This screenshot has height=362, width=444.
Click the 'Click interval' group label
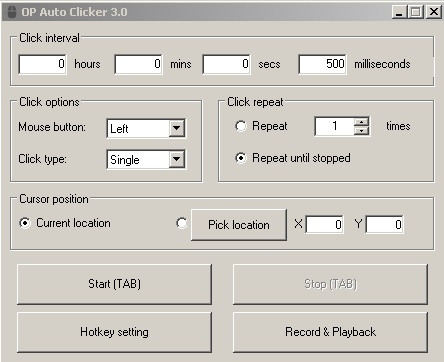click(49, 38)
